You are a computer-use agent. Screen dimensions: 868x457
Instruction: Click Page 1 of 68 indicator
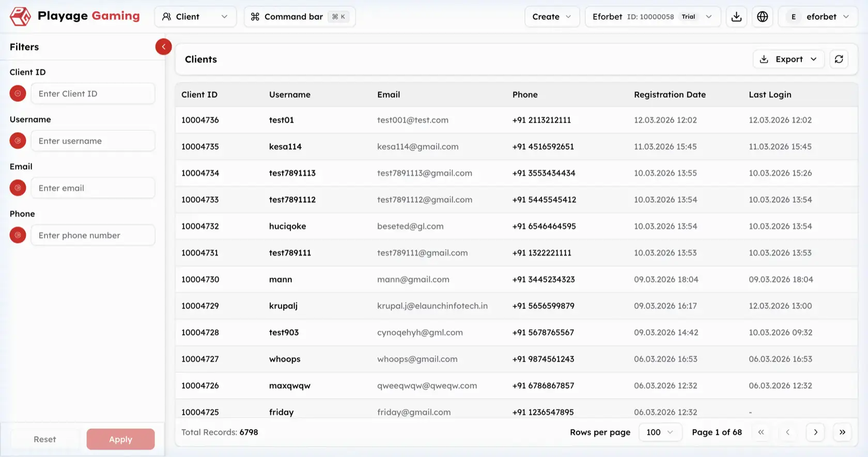click(x=717, y=432)
